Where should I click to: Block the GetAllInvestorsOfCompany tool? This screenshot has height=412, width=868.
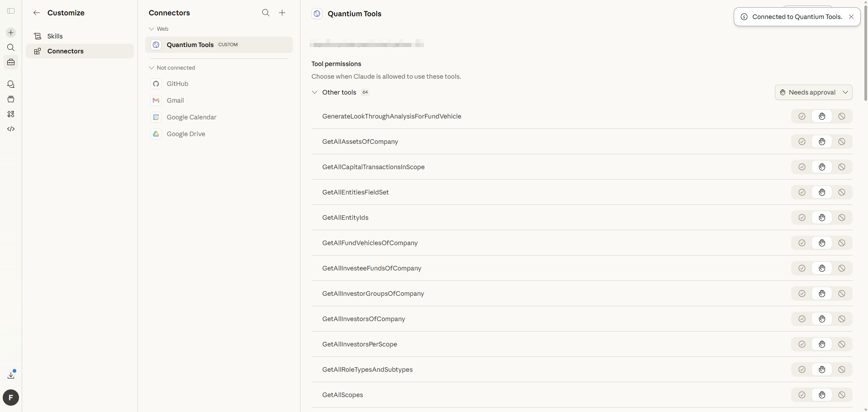point(842,319)
